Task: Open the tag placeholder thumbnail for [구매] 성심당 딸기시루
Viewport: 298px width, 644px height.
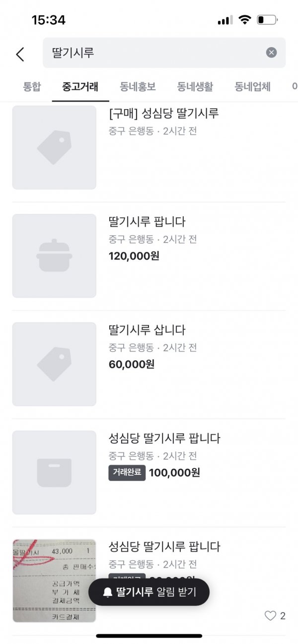Action: tap(54, 147)
